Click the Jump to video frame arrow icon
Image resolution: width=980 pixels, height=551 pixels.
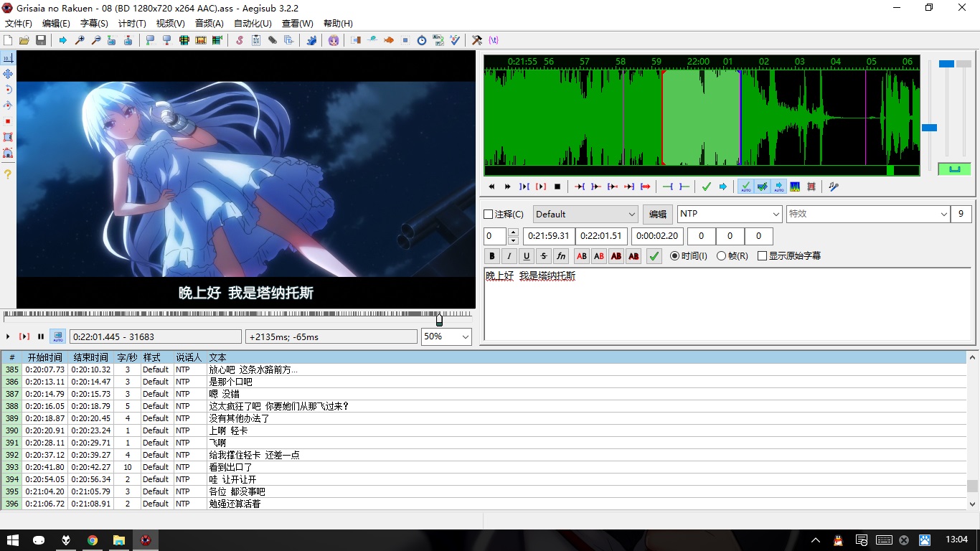pyautogui.click(x=63, y=40)
